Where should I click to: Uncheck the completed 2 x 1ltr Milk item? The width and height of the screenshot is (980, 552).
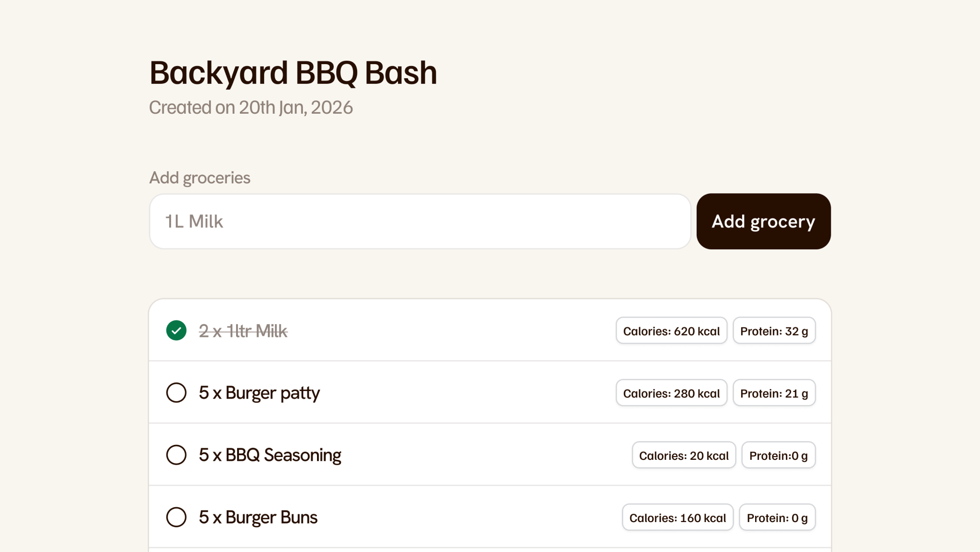point(176,331)
